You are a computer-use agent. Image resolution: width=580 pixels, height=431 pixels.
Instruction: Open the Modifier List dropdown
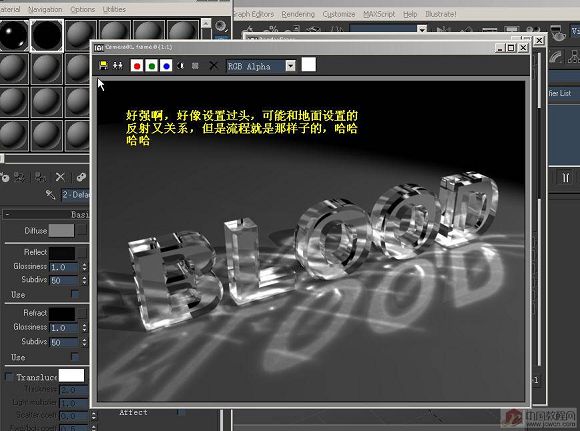(x=564, y=93)
